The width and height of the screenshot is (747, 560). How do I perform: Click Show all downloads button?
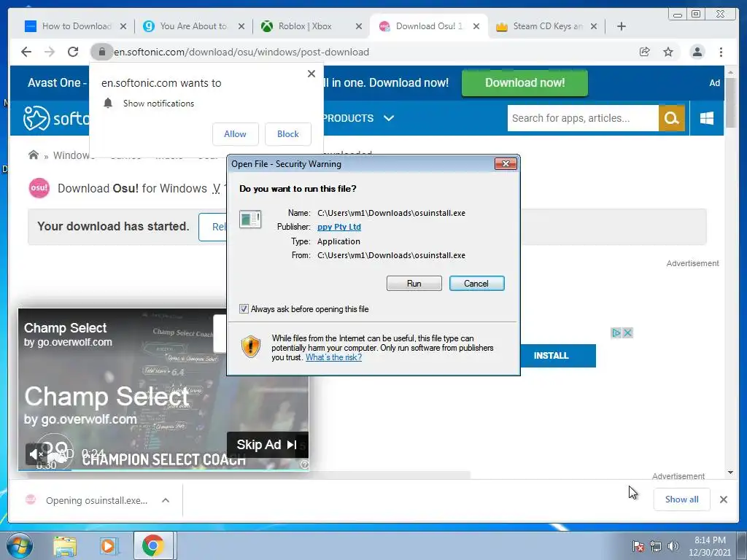point(682,499)
